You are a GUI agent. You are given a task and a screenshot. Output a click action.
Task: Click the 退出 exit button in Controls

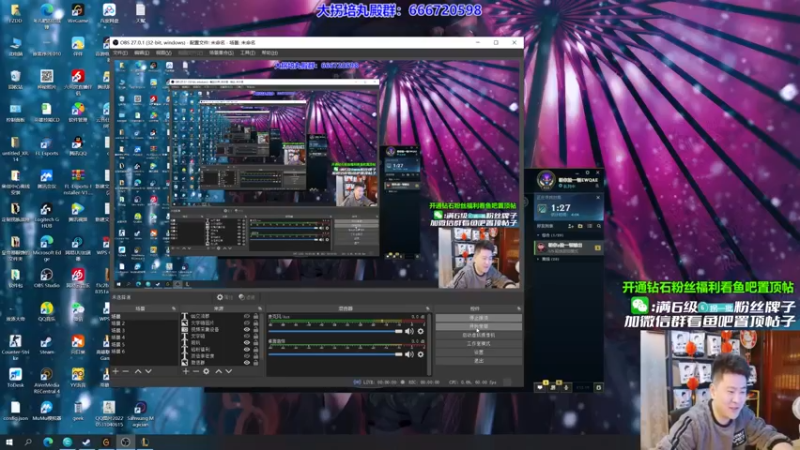coord(478,361)
